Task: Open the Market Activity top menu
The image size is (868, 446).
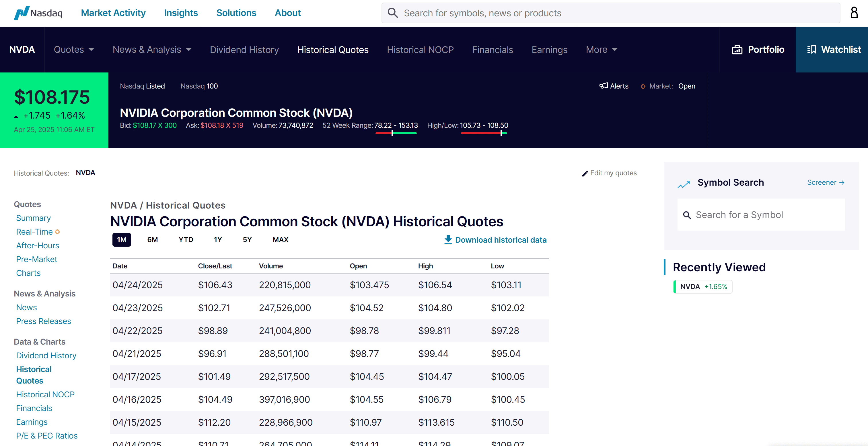Action: (x=113, y=13)
